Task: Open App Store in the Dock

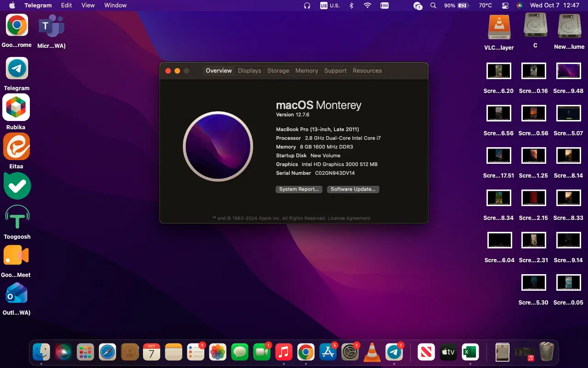Action: coord(328,352)
